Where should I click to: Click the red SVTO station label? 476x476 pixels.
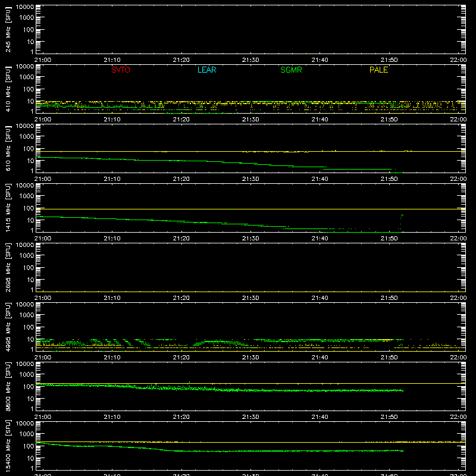pyautogui.click(x=121, y=70)
